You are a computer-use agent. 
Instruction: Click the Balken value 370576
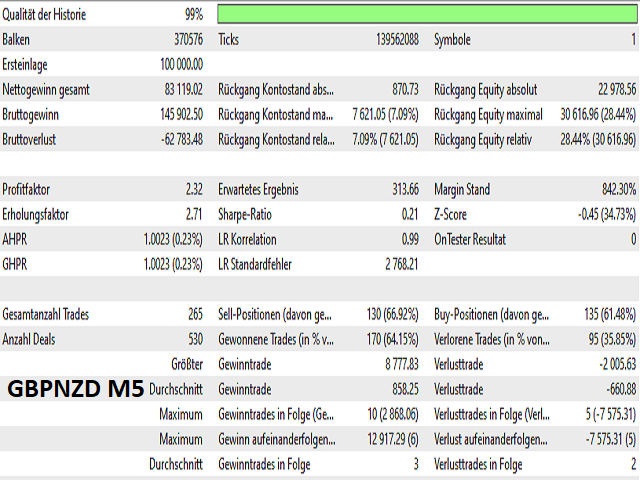(188, 40)
